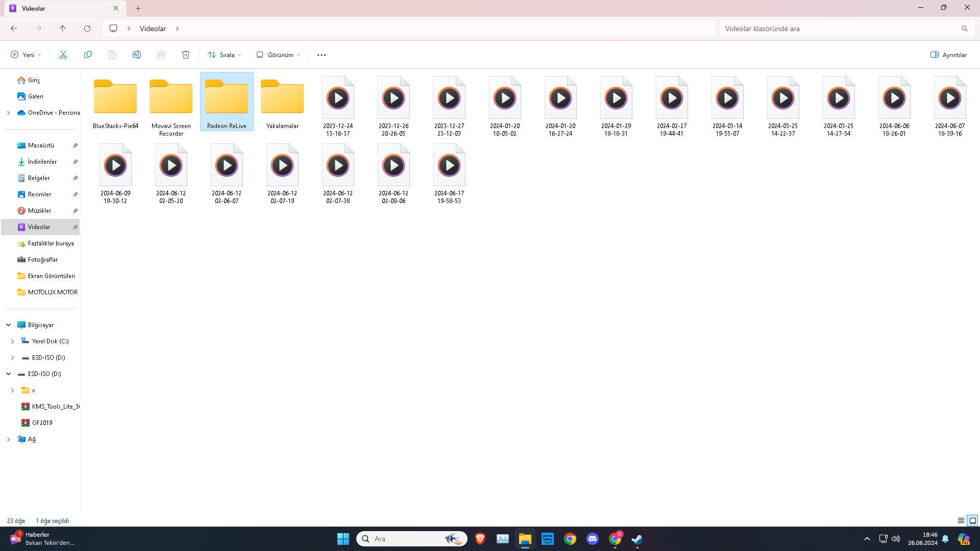980x551 pixels.
Task: Select the Share icon on toolbar
Action: tap(161, 55)
